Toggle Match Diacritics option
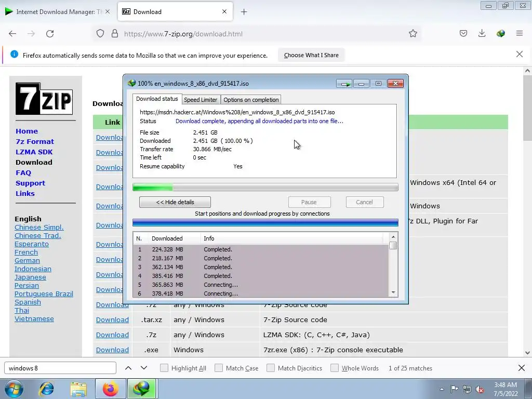 [271, 368]
